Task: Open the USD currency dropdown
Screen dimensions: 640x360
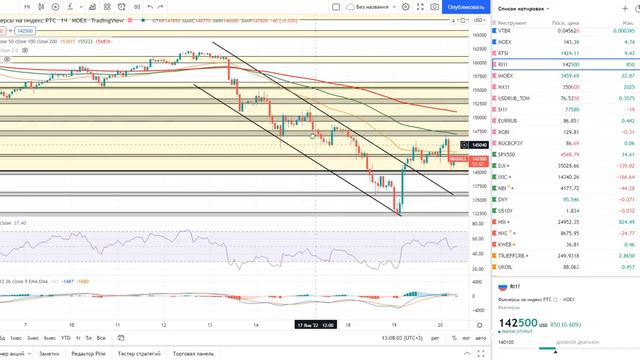Action: click(x=479, y=20)
